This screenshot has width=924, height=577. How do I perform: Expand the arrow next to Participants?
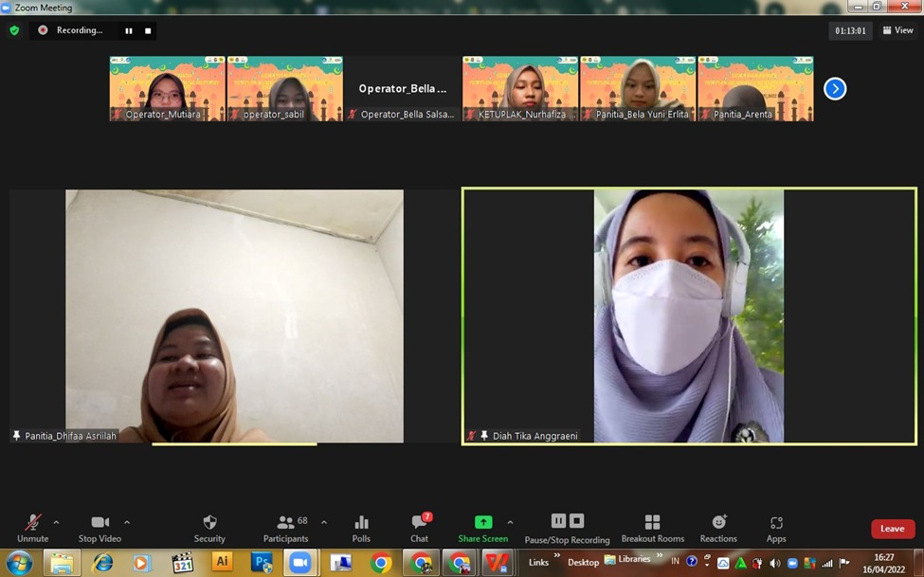(x=324, y=522)
